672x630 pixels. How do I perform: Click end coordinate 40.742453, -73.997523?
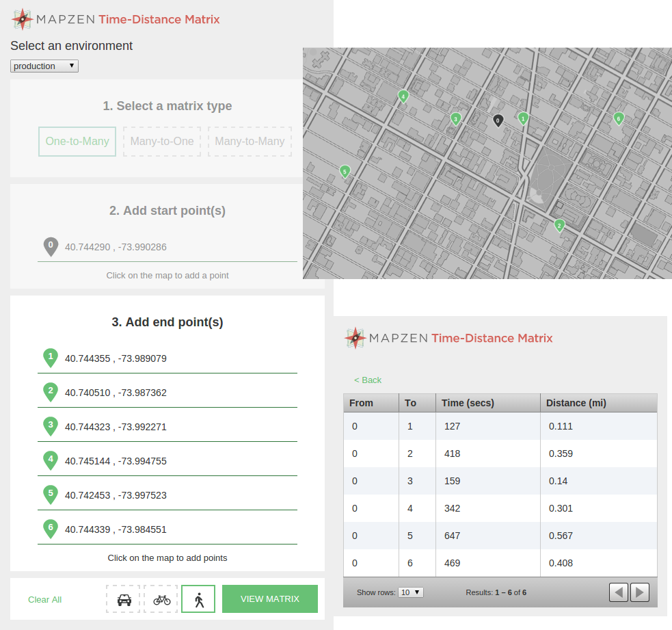click(x=116, y=495)
